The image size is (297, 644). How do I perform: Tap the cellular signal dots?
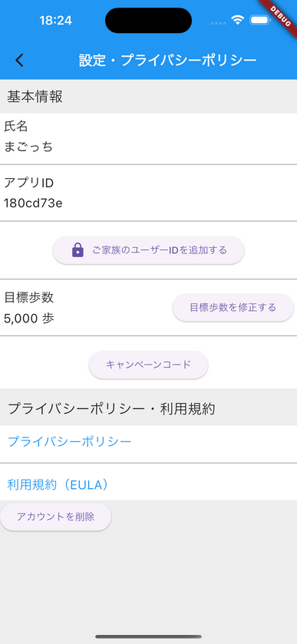coord(218,23)
